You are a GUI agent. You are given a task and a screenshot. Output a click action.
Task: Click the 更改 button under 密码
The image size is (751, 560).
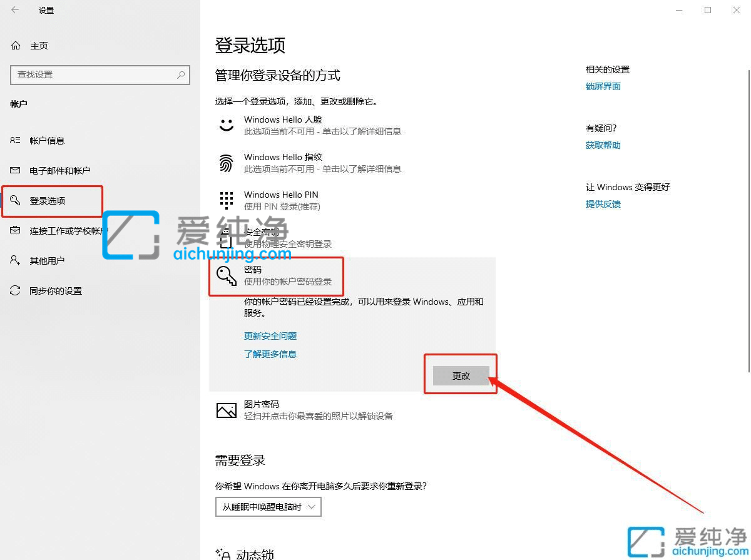(461, 375)
